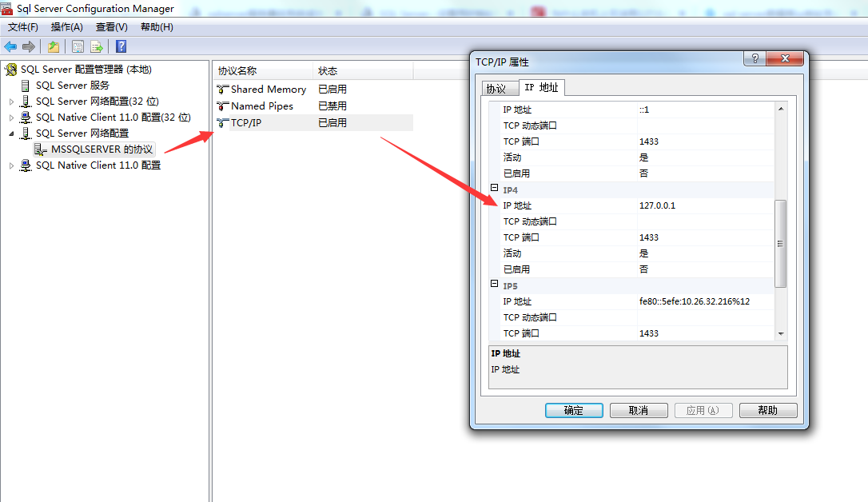Image resolution: width=868 pixels, height=502 pixels.
Task: Click the Back arrow toolbar icon
Action: click(10, 47)
